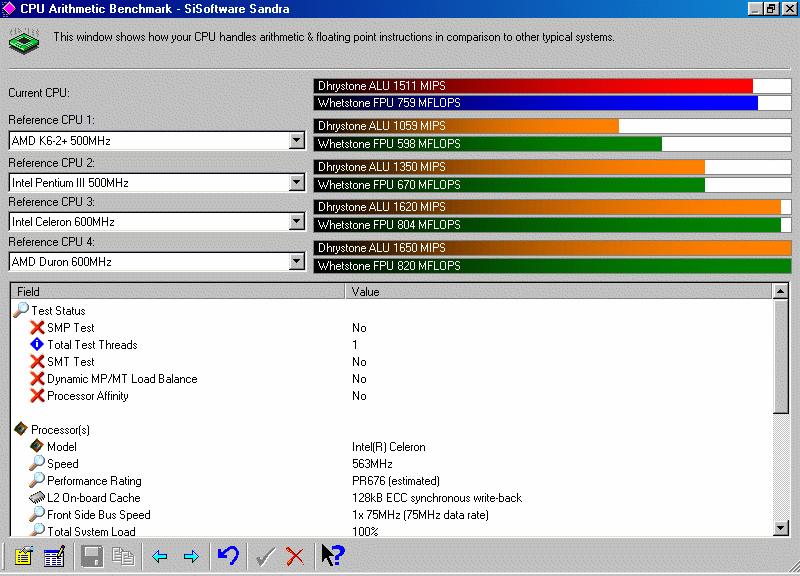
Task: Click red X icon beside Dynamic MP/MT Load Balance
Action: [37, 379]
